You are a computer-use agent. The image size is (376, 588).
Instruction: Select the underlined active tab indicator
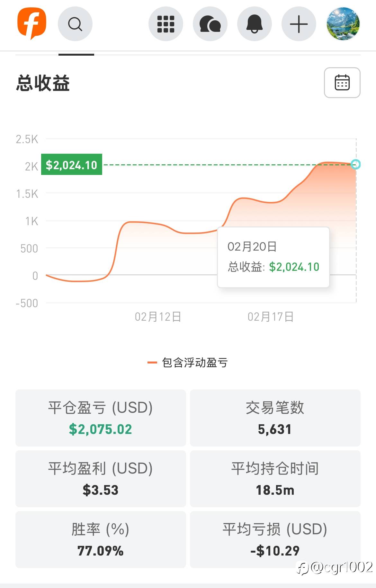[x=76, y=54]
